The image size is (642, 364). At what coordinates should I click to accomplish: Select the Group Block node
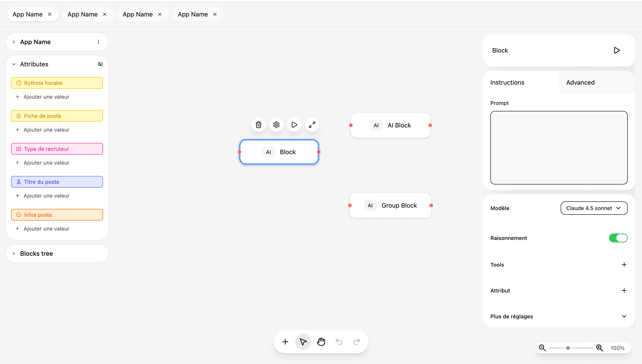pyautogui.click(x=390, y=205)
